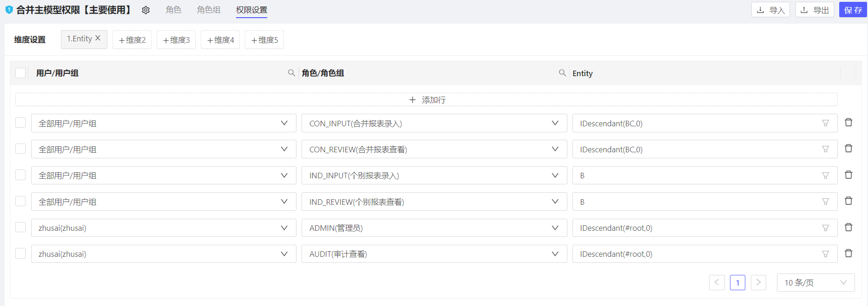Select the checkbox for the ADMIN(管理员) row
The width and height of the screenshot is (868, 306).
coord(20,228)
